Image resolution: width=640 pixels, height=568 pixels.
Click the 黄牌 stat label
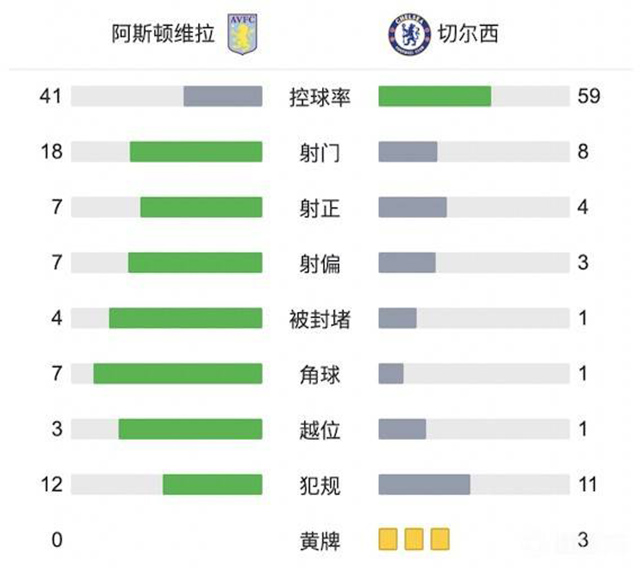pos(320,541)
